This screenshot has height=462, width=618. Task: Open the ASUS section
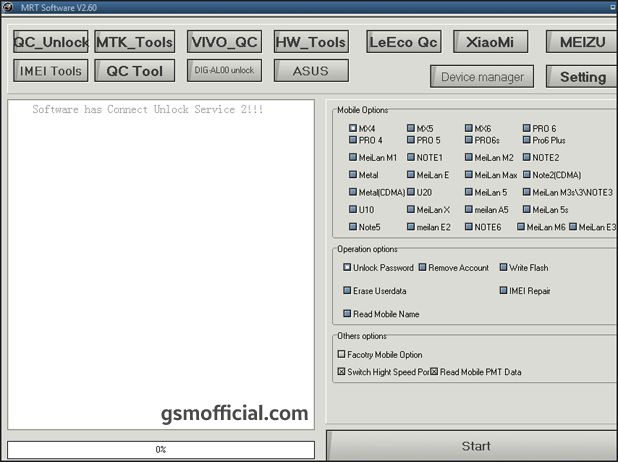311,71
